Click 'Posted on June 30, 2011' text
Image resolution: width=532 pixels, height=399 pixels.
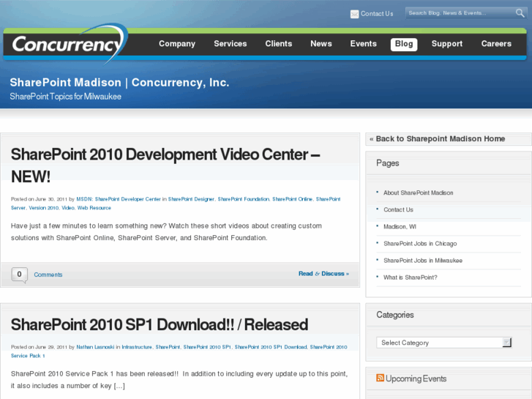click(39, 199)
